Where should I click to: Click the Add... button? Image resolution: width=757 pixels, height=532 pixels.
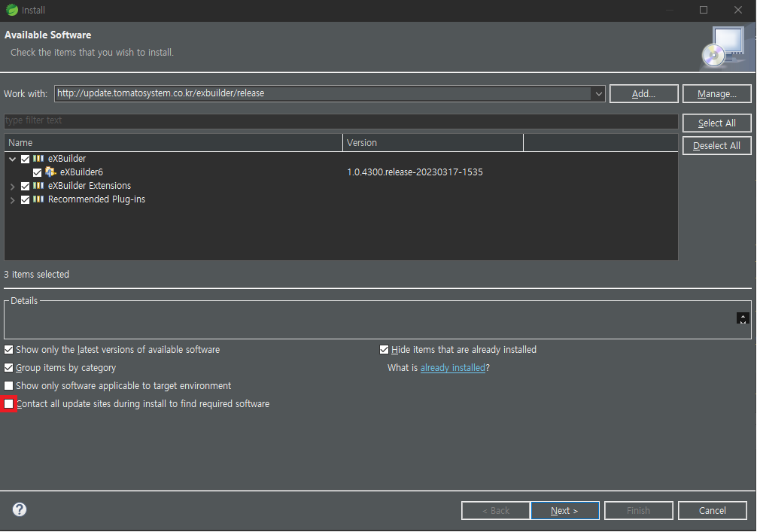[644, 93]
